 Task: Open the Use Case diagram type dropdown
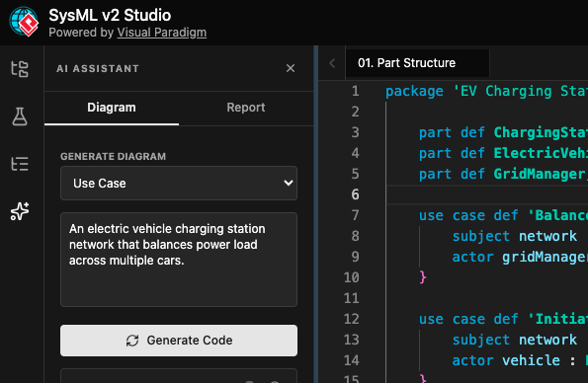coord(179,184)
